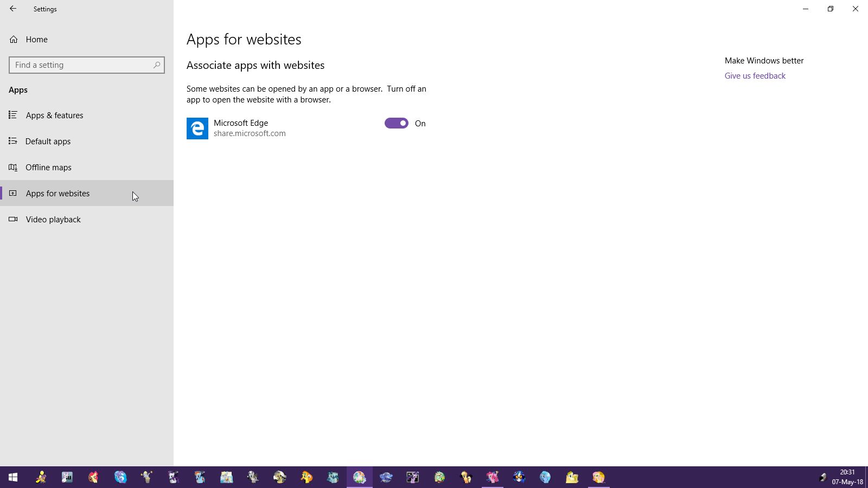The width and height of the screenshot is (868, 488).
Task: Open the Settings Home page
Action: [x=87, y=39]
